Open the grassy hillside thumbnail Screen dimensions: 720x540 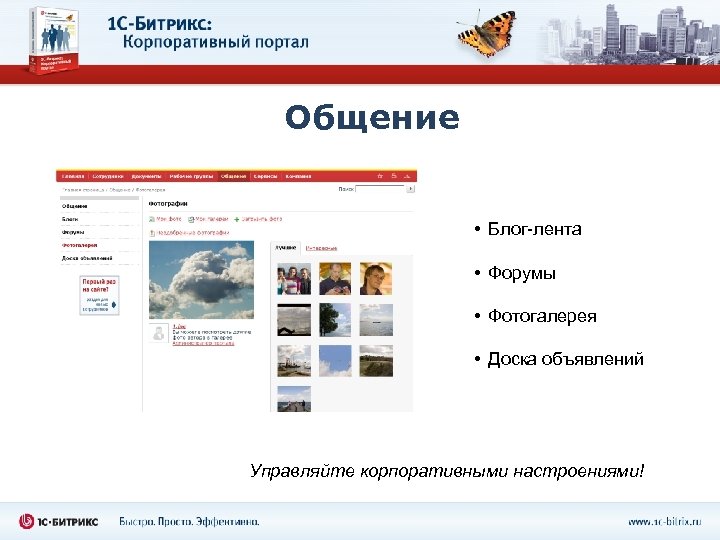click(x=376, y=361)
